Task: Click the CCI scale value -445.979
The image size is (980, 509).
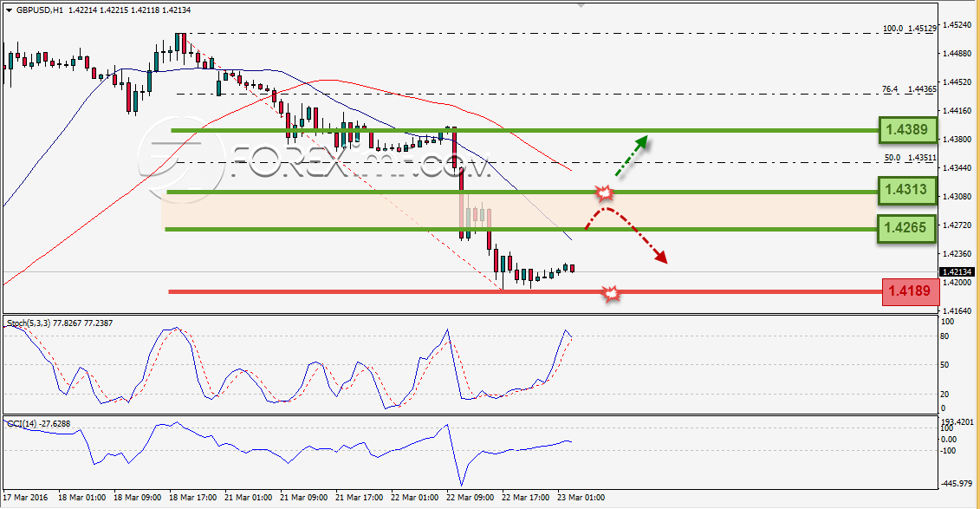Action: click(x=957, y=483)
